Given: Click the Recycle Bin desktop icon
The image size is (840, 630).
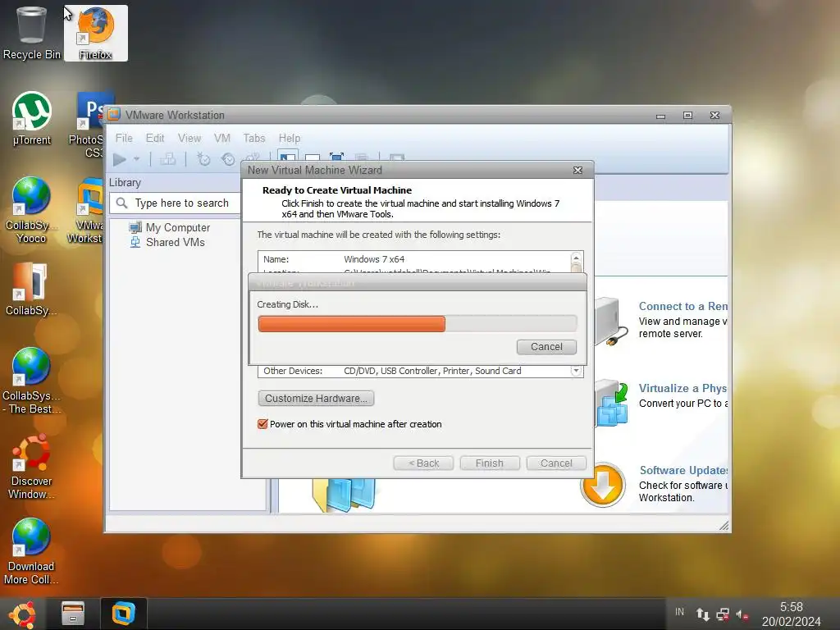Looking at the screenshot, I should pyautogui.click(x=32, y=33).
